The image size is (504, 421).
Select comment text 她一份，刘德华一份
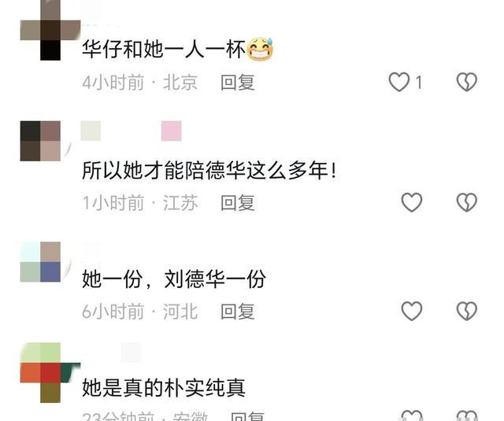(x=174, y=279)
